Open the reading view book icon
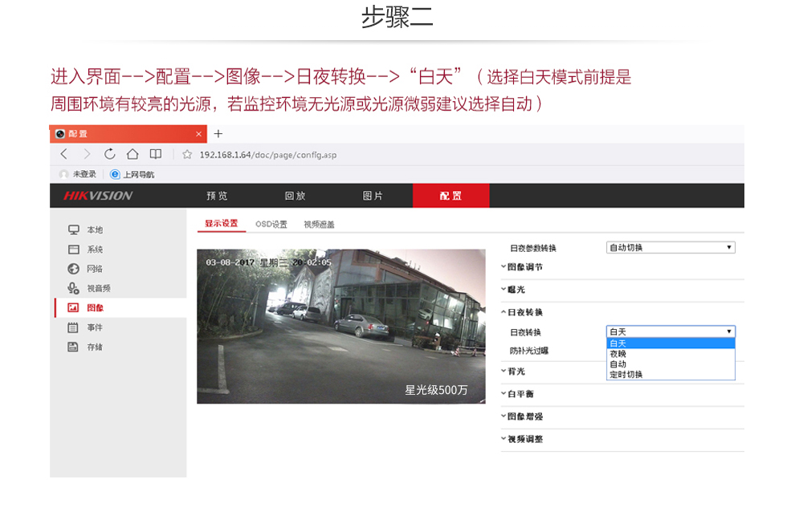795x532 pixels. tap(156, 154)
